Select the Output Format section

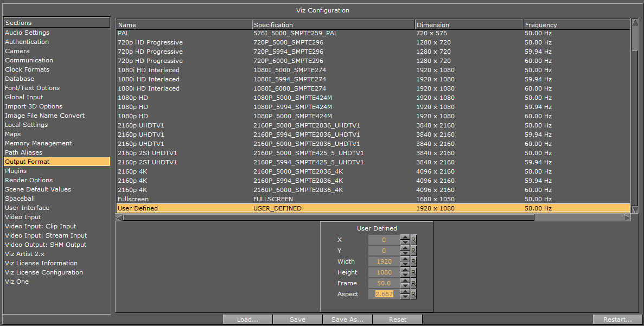pos(56,162)
